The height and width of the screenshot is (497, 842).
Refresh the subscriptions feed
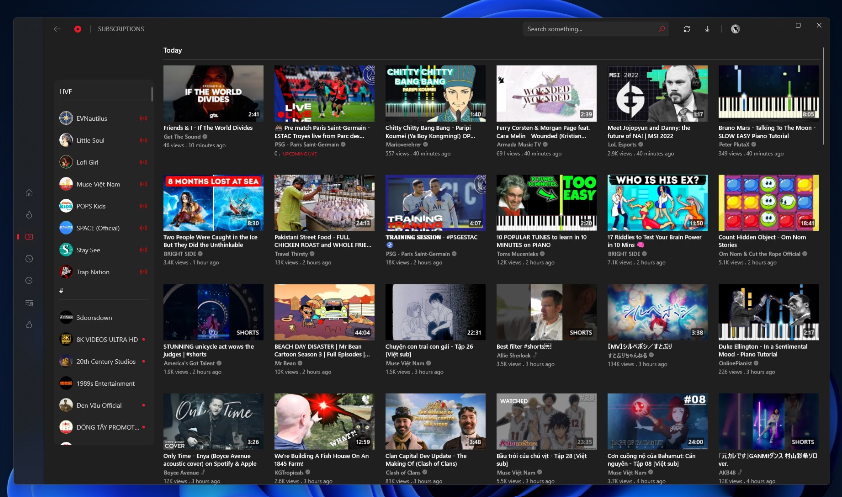(x=687, y=29)
